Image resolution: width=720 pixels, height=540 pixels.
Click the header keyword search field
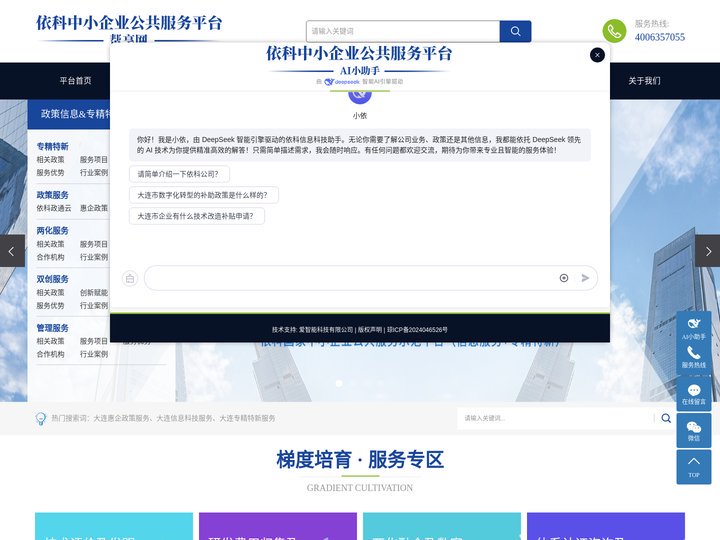(403, 31)
